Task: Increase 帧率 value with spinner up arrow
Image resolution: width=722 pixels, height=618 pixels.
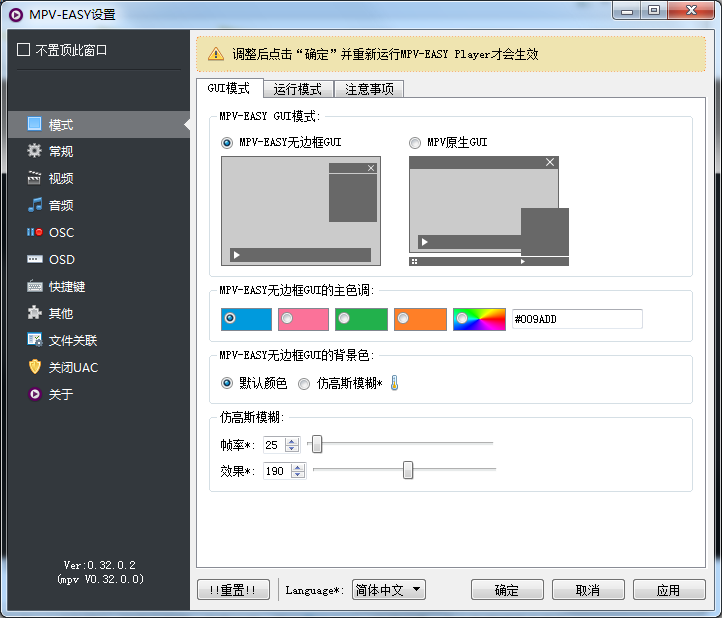Action: tap(292, 441)
